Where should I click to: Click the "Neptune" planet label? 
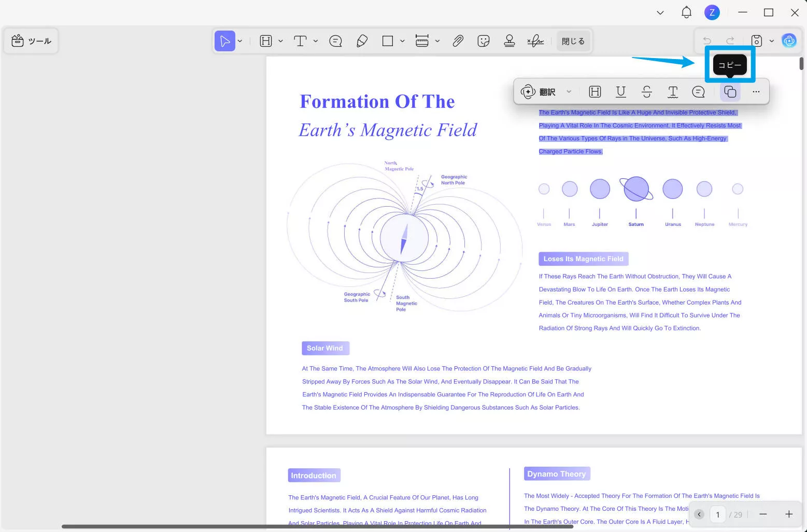pyautogui.click(x=705, y=224)
